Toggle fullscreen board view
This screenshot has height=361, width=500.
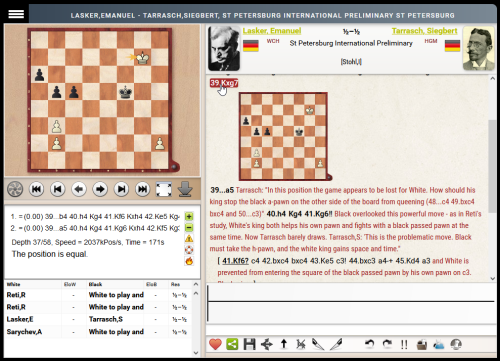pyautogui.click(x=164, y=189)
